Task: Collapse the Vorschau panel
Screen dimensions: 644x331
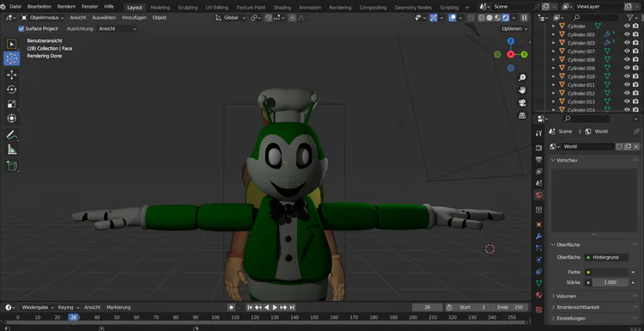Action: 567,161
